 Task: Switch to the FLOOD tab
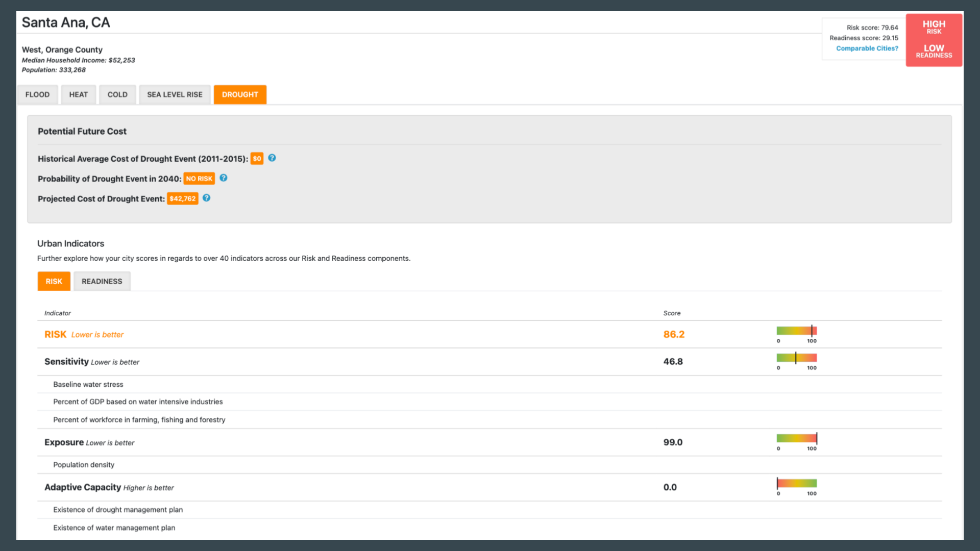pos(38,94)
